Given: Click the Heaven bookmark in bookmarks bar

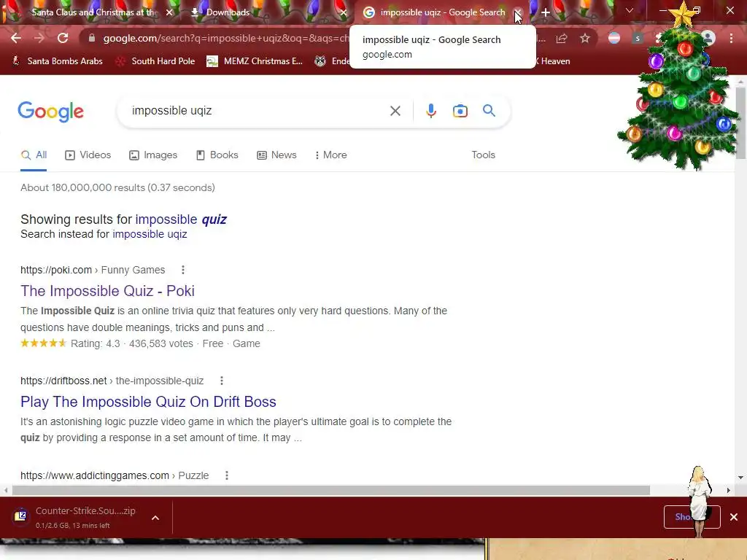Looking at the screenshot, I should point(553,61).
